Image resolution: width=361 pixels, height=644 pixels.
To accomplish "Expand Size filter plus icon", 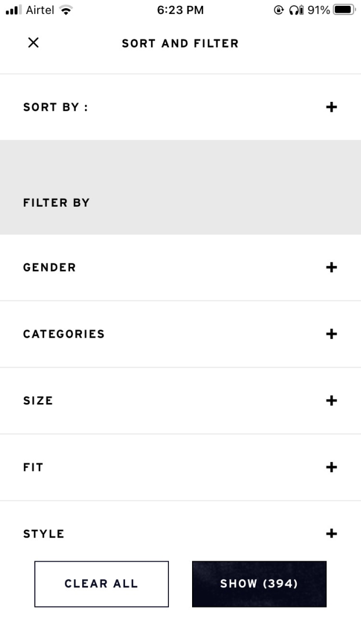I will 331,400.
